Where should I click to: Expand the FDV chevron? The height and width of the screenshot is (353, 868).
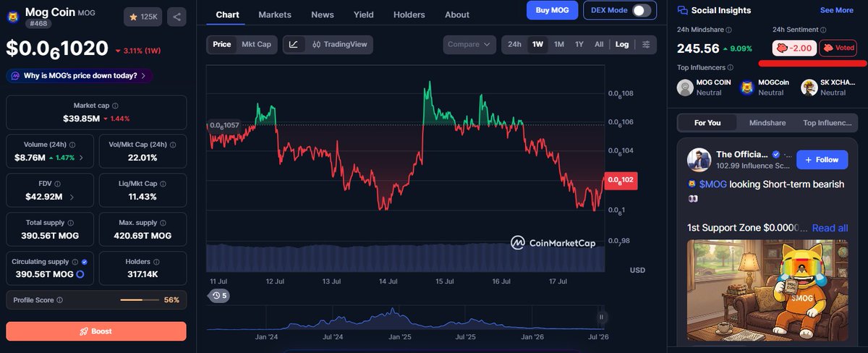point(72,196)
